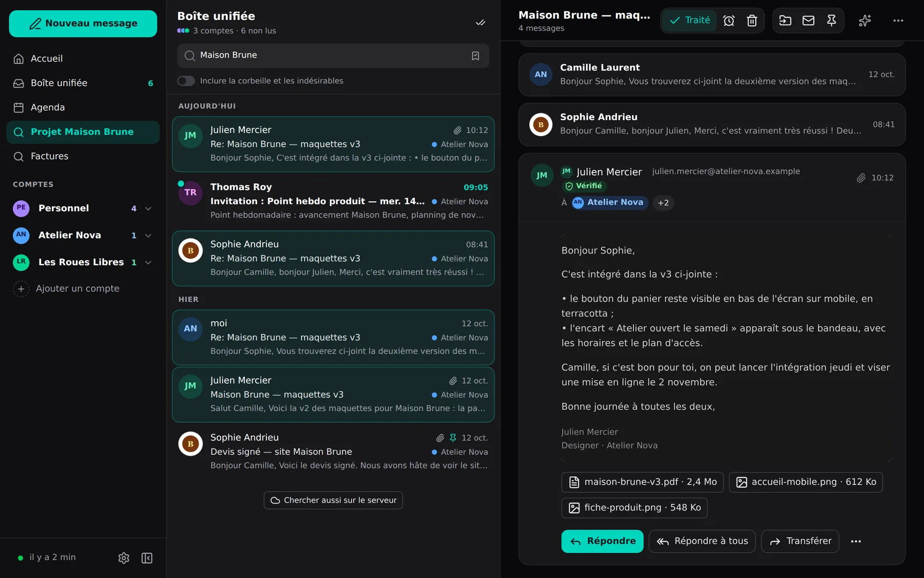Snooze the conversation with the clock icon
This screenshot has width=924, height=578.
(729, 21)
